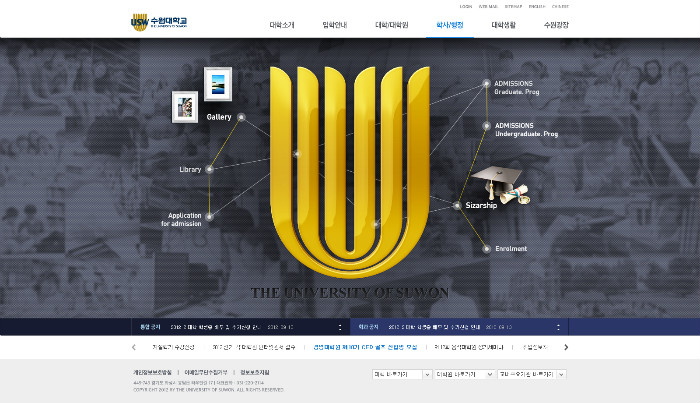Click the graduation cap and diploma icon
700x403 pixels.
point(501,184)
